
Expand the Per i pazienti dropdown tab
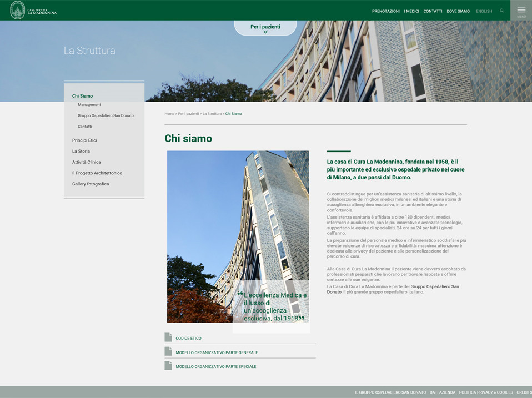click(x=265, y=28)
